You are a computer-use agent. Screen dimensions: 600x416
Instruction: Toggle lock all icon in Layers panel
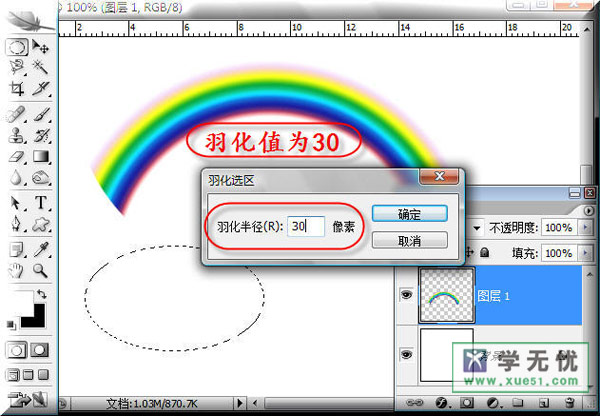point(485,253)
